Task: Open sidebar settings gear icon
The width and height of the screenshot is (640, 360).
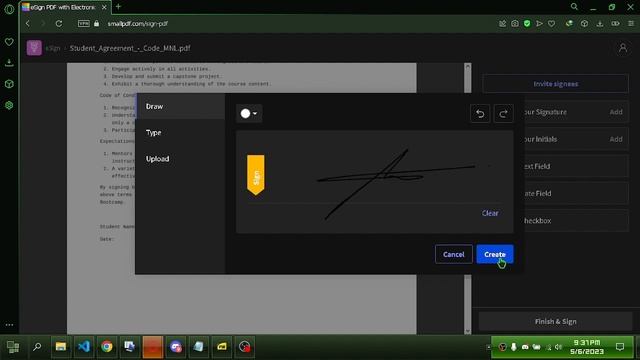Action: pyautogui.click(x=9, y=105)
